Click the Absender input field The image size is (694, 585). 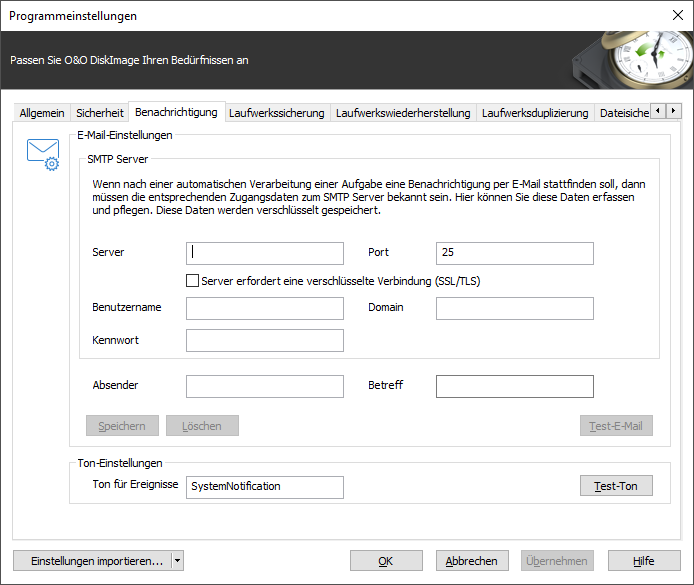(x=265, y=386)
